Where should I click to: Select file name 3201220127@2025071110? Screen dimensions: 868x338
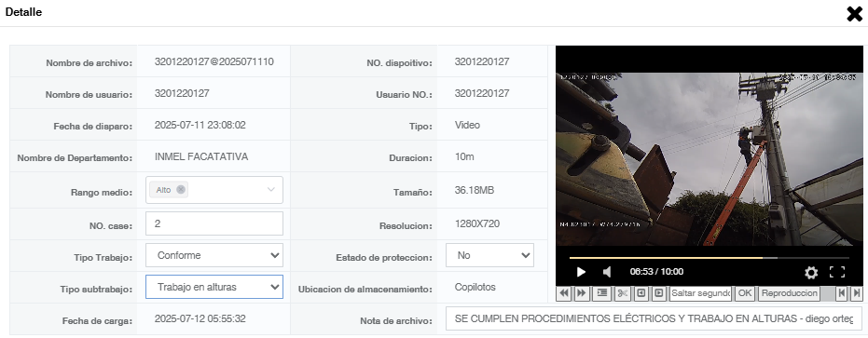214,61
